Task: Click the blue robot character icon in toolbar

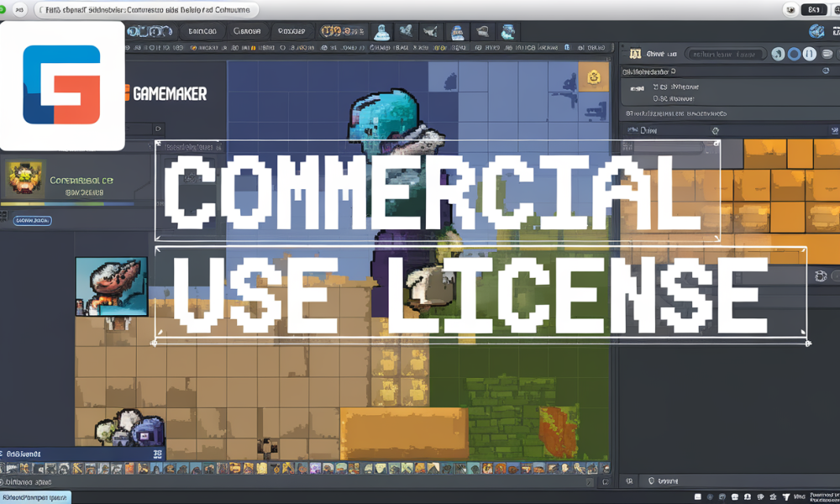Action: [x=457, y=32]
